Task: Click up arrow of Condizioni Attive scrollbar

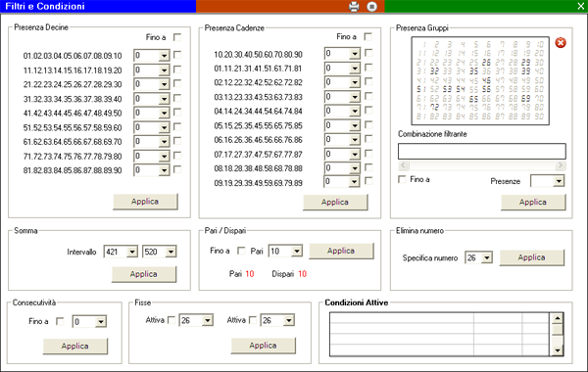Action: [558, 318]
